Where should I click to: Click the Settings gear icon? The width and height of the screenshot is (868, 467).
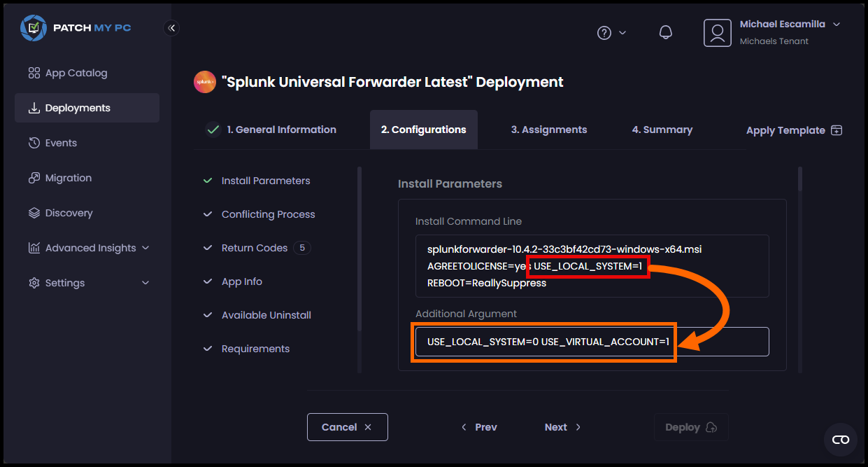[34, 283]
